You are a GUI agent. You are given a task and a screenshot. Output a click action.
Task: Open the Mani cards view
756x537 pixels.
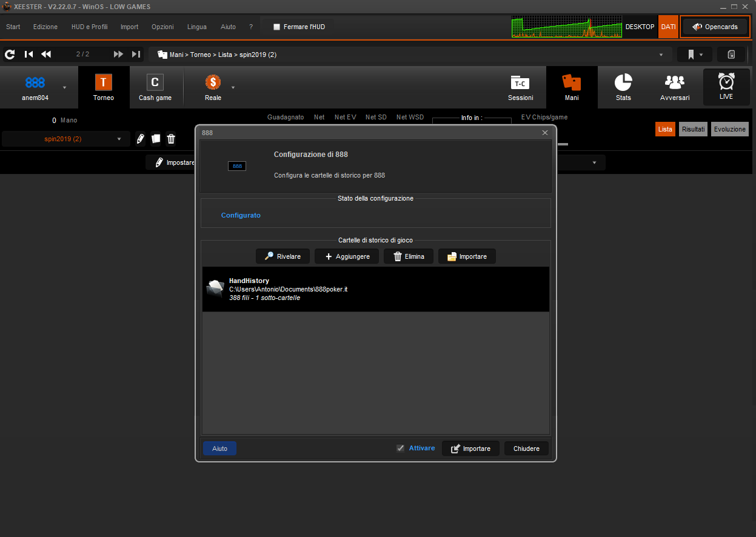point(572,87)
